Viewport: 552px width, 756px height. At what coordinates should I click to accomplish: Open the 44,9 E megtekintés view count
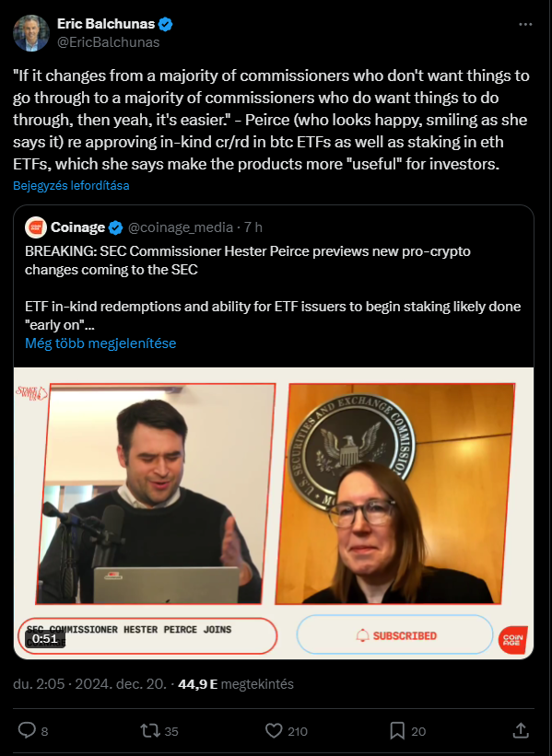[x=236, y=684]
